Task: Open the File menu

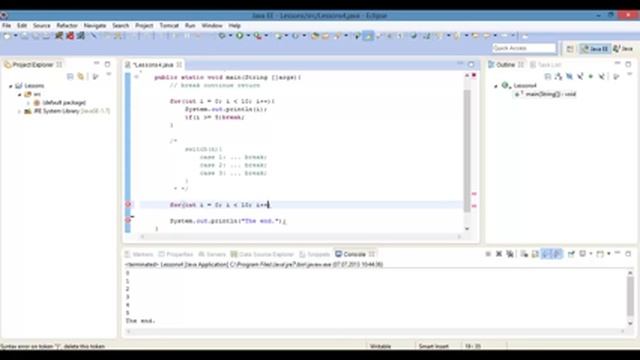Action: 7,25
